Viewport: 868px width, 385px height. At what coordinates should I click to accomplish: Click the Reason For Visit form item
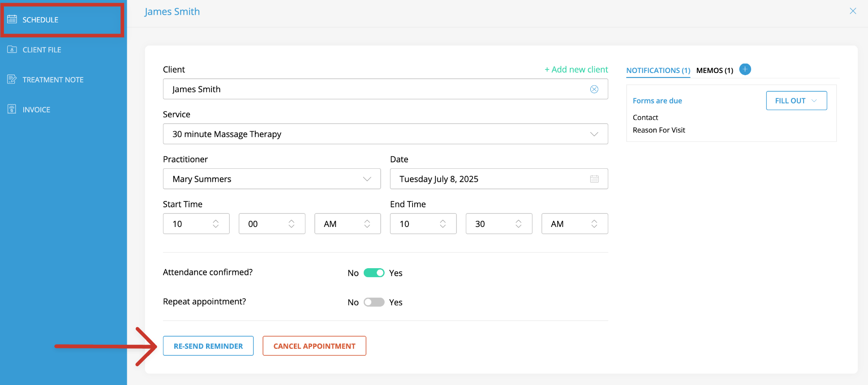click(659, 130)
